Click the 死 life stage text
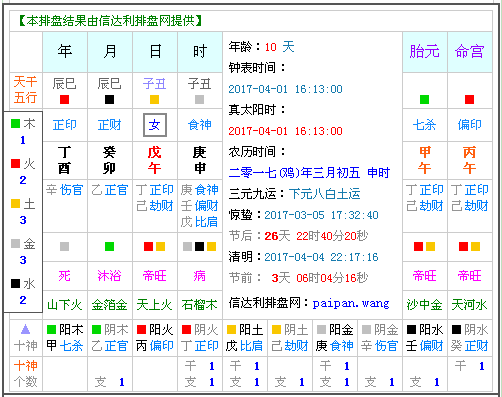This screenshot has width=502, height=397. tap(65, 276)
